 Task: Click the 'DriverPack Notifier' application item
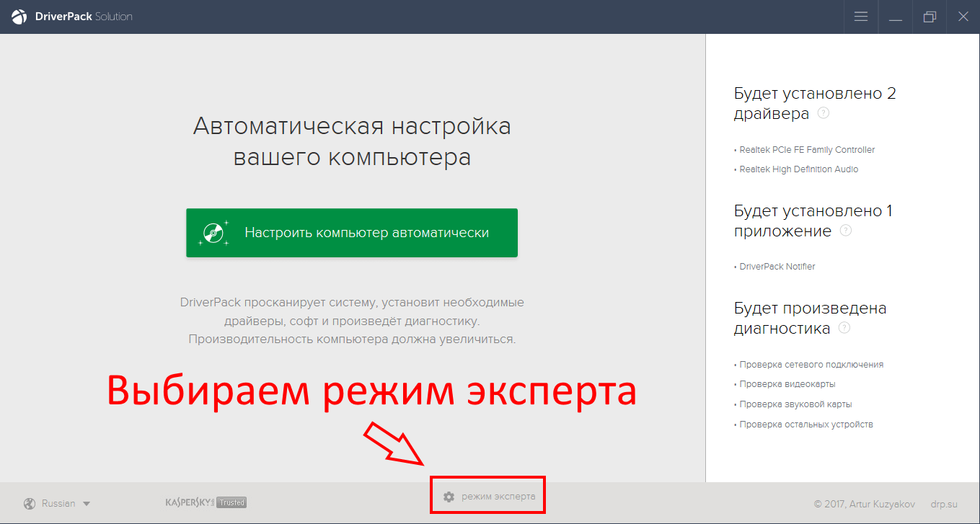(777, 267)
